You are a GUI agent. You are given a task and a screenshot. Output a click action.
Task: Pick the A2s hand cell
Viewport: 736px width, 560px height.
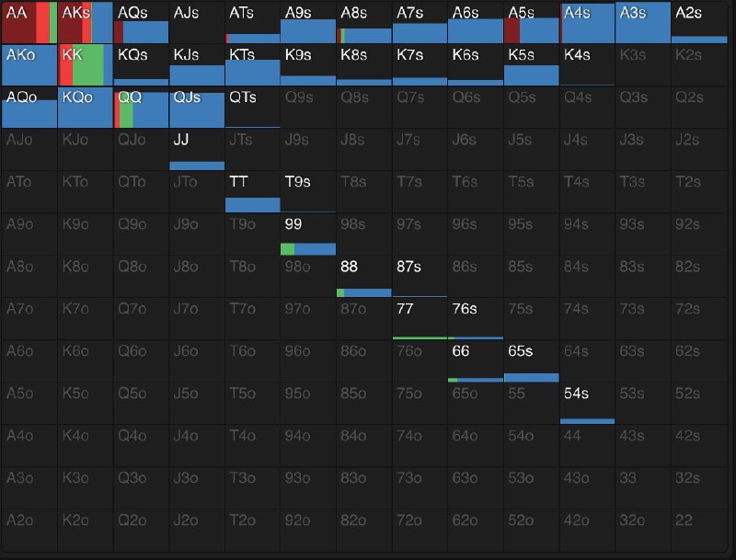pos(699,22)
